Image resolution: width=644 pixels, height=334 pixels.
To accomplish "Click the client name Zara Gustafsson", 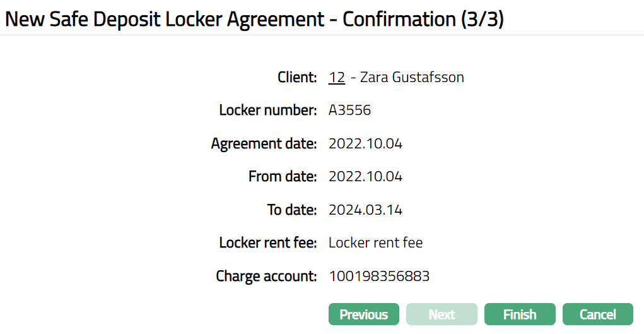I will [412, 78].
